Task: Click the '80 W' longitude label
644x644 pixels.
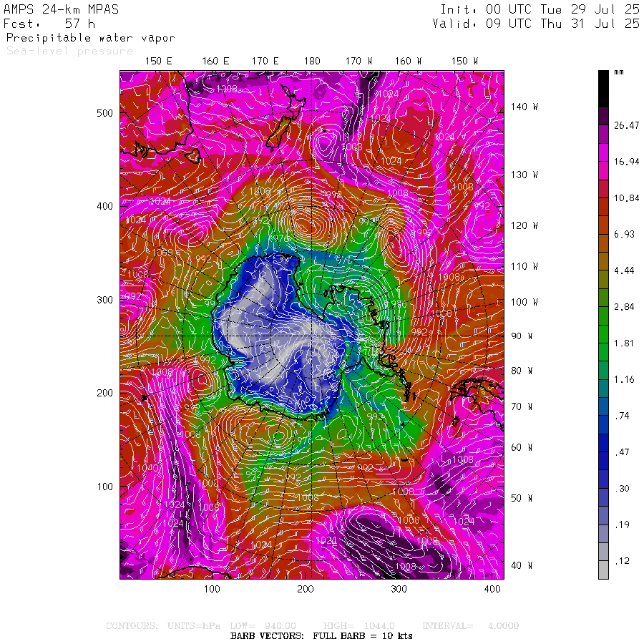Action: [x=522, y=371]
